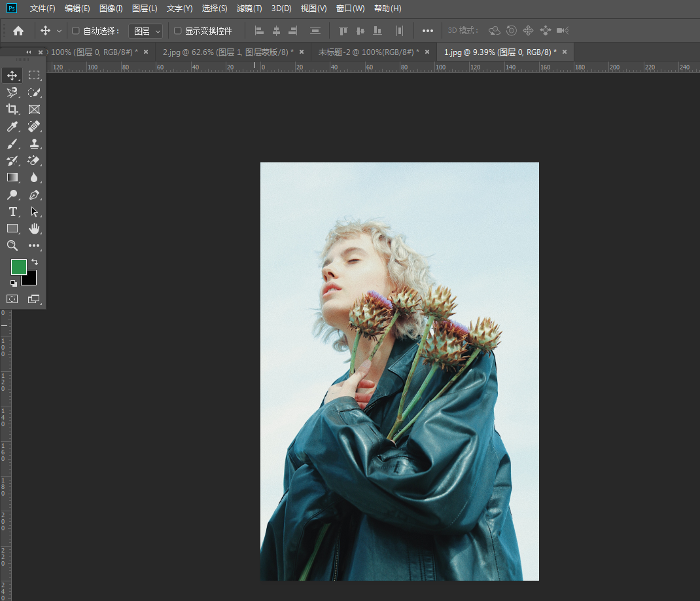The height and width of the screenshot is (601, 700).
Task: Enable the 自动选择 checkbox
Action: tap(75, 31)
